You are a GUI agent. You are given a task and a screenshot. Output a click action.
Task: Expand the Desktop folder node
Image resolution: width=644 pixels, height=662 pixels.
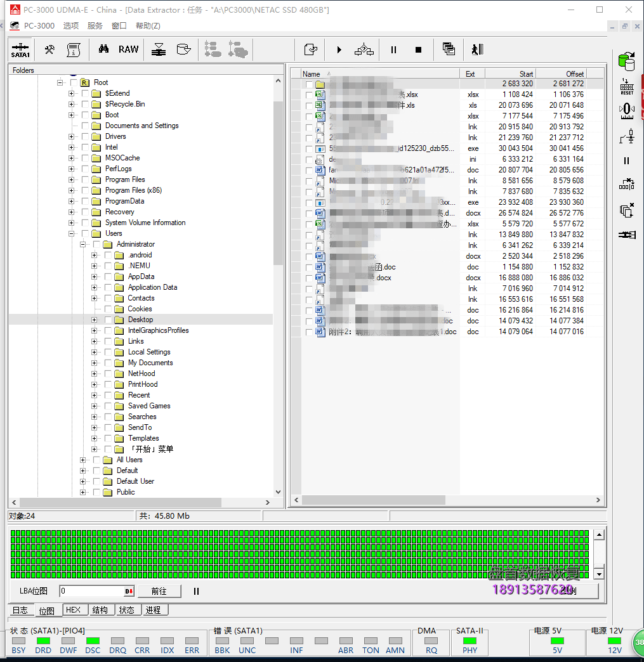pos(95,320)
